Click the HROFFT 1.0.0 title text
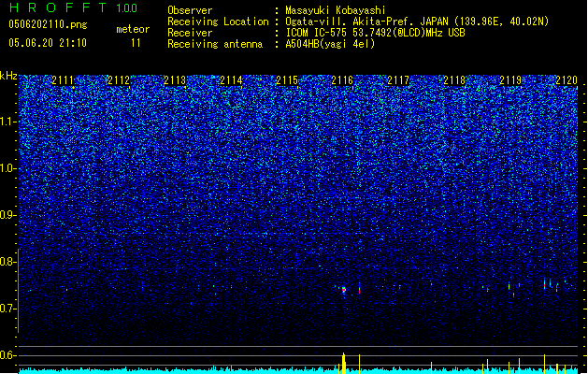588x374 pixels. pyautogui.click(x=74, y=7)
